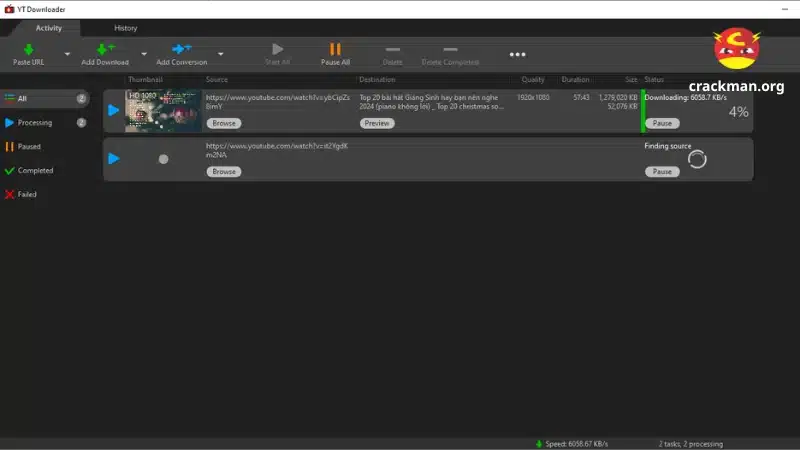Click the Destination column header
Viewport: 800px width, 450px height.
(377, 80)
